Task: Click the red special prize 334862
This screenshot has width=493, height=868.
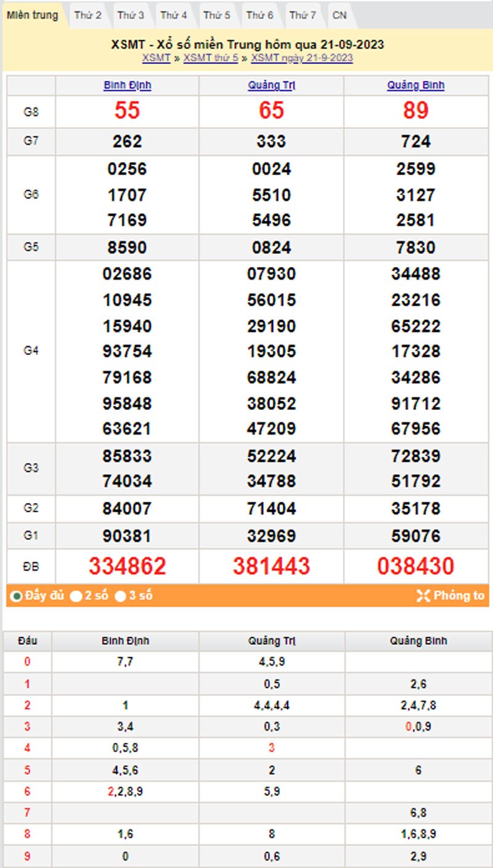Action: (x=126, y=565)
